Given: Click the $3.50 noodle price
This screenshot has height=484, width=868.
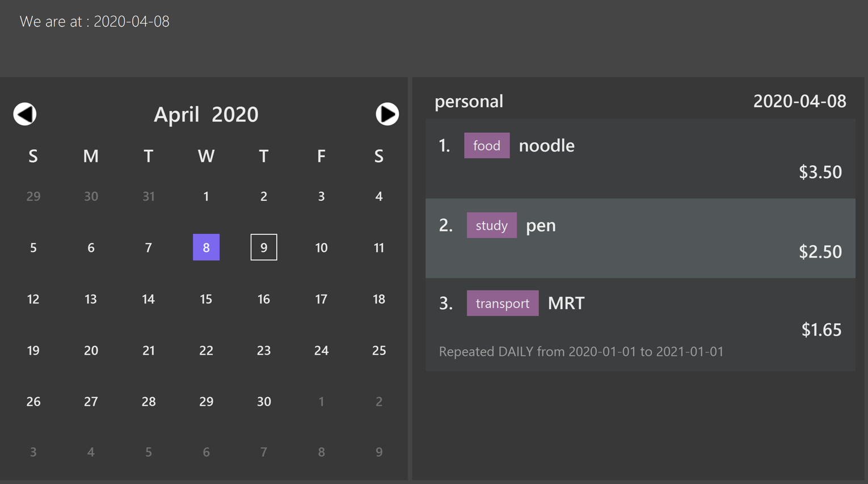Looking at the screenshot, I should pos(820,172).
